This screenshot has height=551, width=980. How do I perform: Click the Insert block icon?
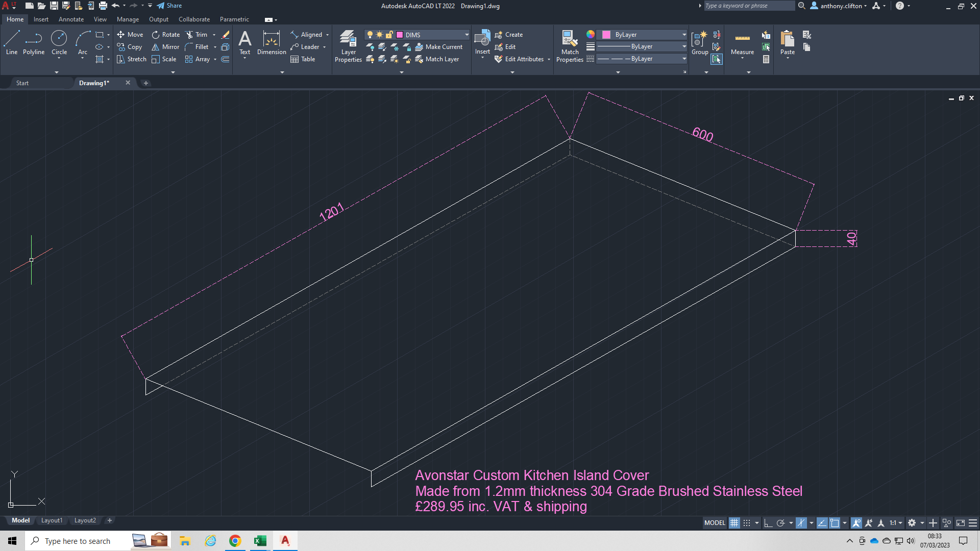[482, 40]
